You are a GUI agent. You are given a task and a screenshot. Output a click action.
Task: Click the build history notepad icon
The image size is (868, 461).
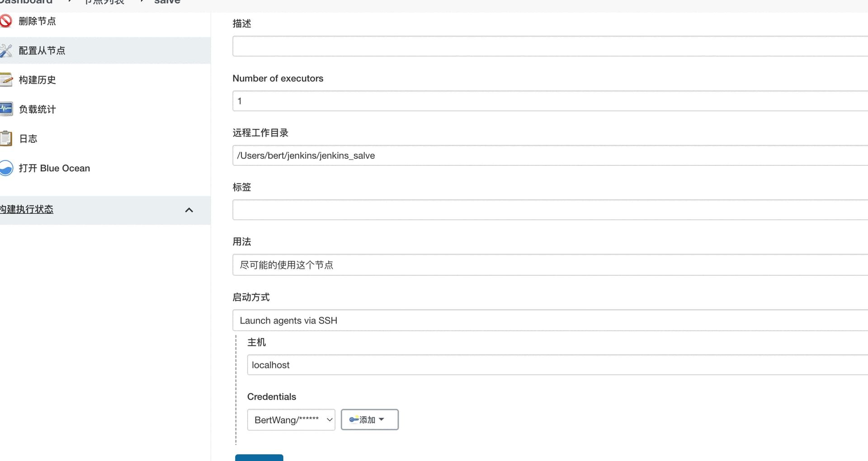(x=6, y=80)
